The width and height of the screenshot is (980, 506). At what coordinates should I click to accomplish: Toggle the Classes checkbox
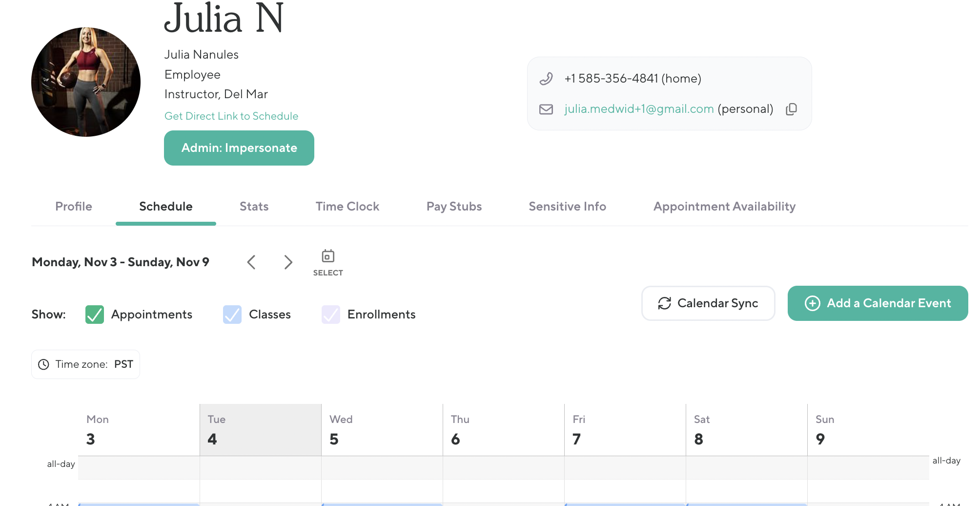pos(232,315)
